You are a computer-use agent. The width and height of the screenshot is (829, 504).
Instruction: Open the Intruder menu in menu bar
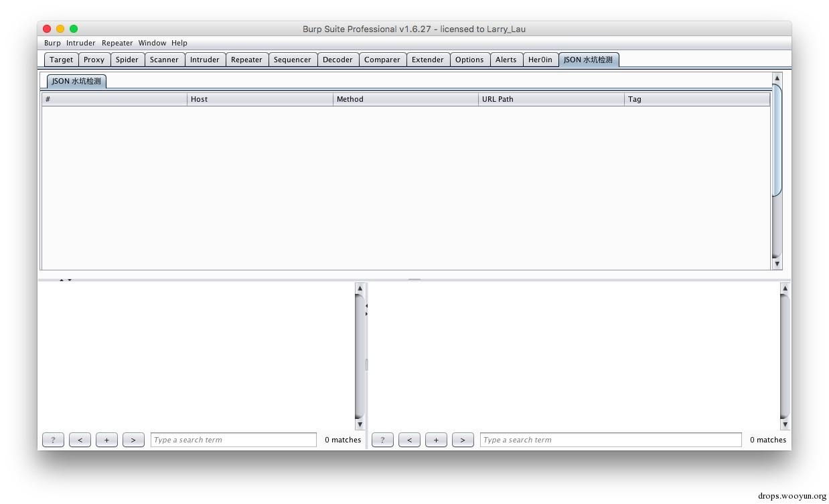click(80, 43)
